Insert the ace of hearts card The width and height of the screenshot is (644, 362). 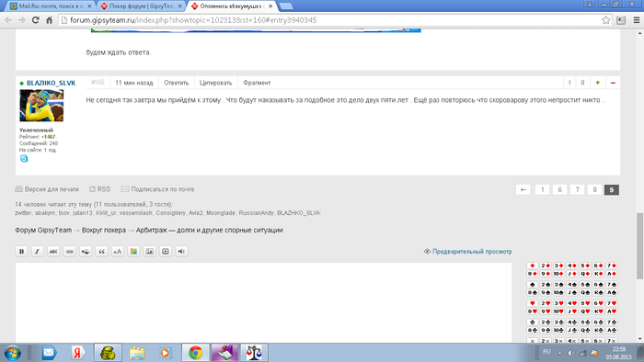coord(612,311)
